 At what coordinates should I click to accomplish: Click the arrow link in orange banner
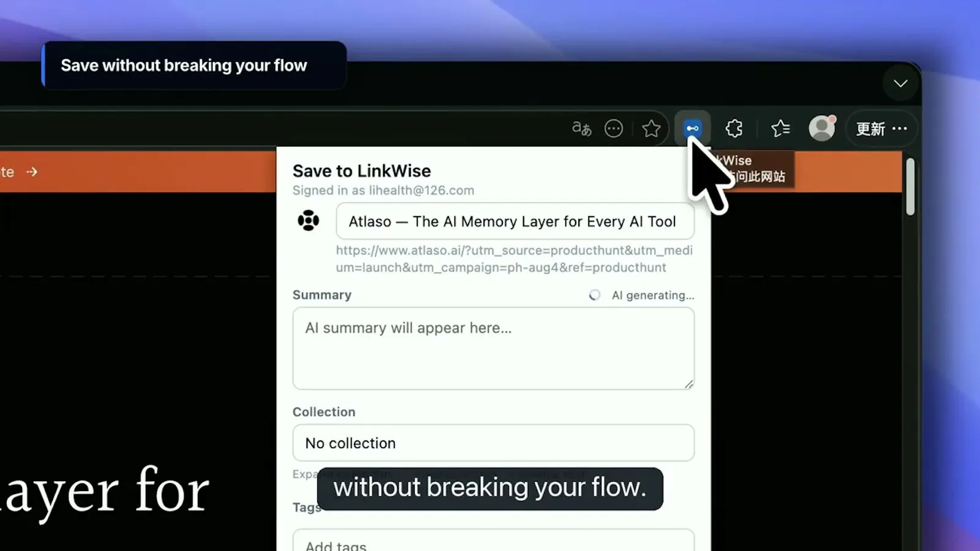click(x=32, y=172)
